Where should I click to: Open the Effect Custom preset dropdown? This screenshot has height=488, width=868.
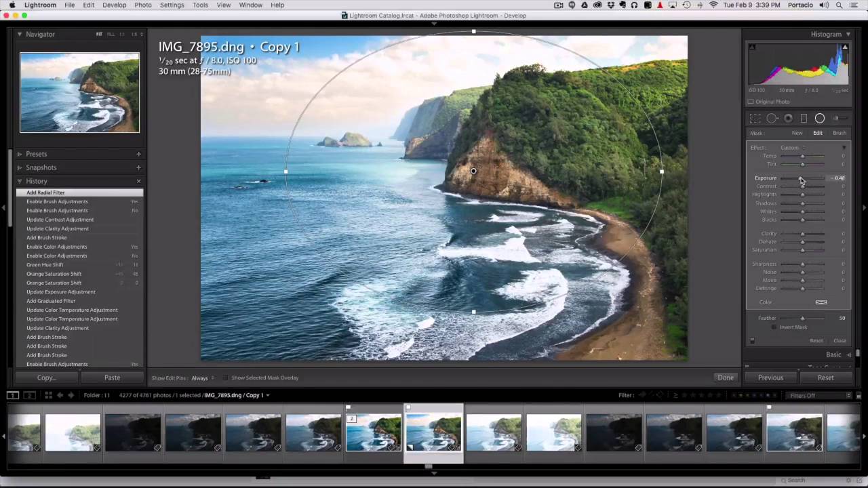792,148
